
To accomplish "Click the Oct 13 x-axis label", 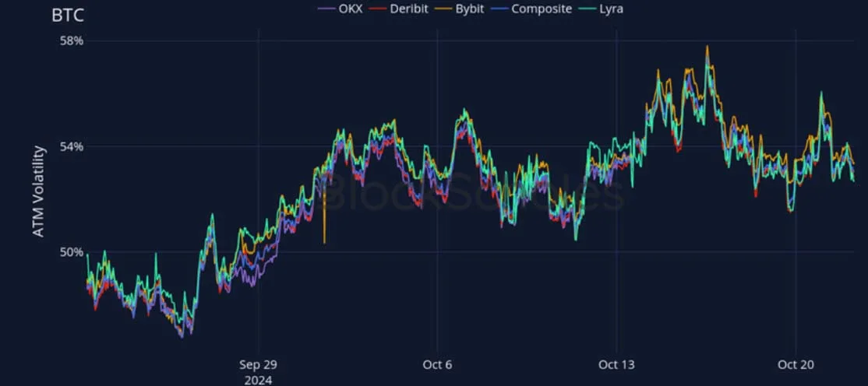I will click(x=616, y=365).
